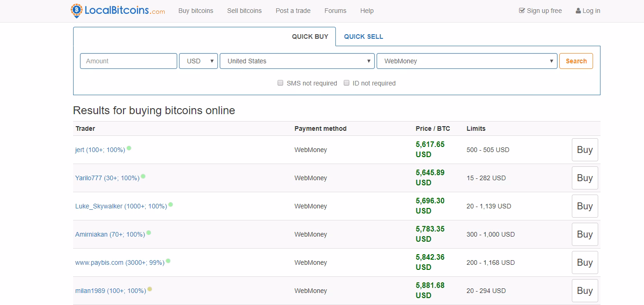This screenshot has height=305, width=644.
Task: Switch to the QUICK BUY tab
Action: pos(310,37)
